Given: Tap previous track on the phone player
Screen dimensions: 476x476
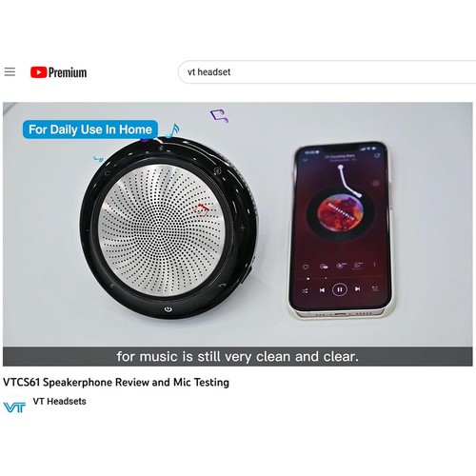Looking at the screenshot, I should click(x=322, y=290).
